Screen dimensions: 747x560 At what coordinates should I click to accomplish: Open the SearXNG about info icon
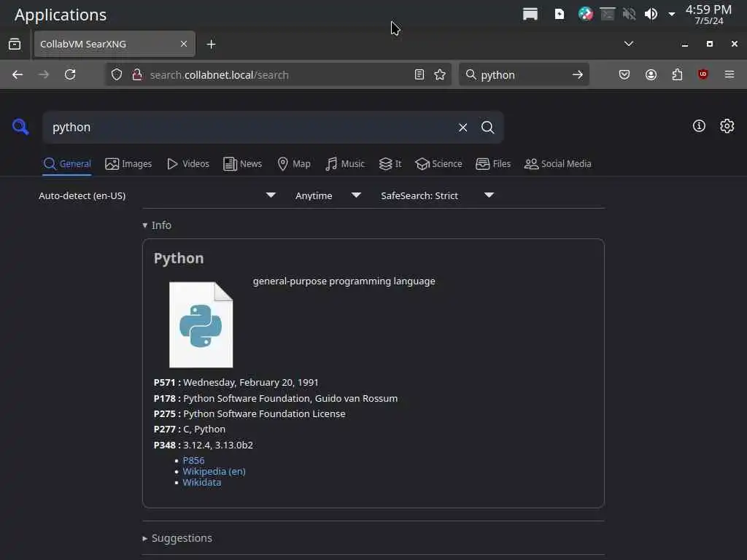click(699, 126)
